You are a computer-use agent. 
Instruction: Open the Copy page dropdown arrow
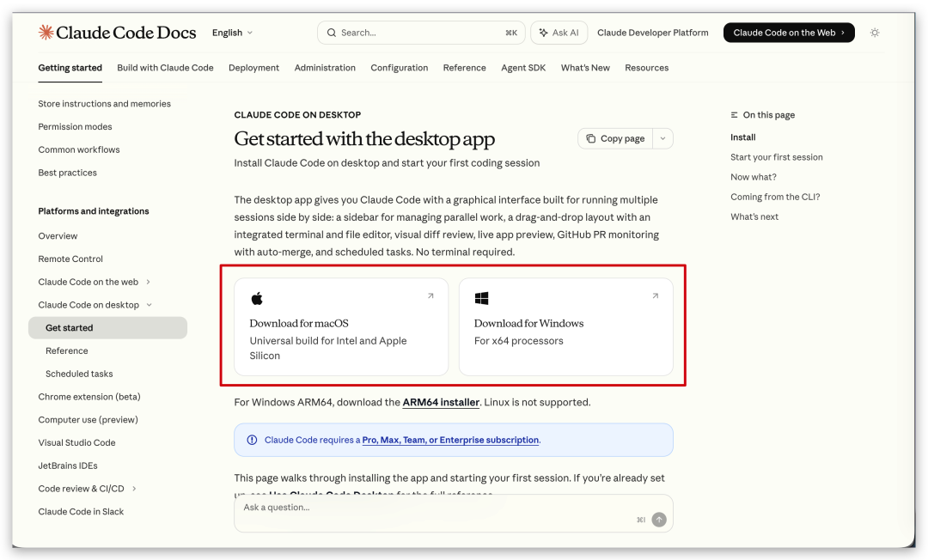(662, 138)
